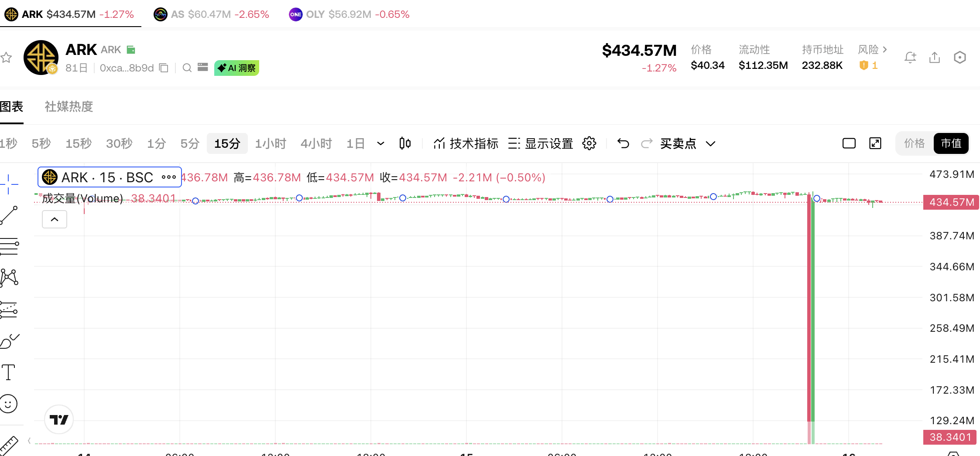
Task: Copy the ARK contract address
Action: (163, 68)
